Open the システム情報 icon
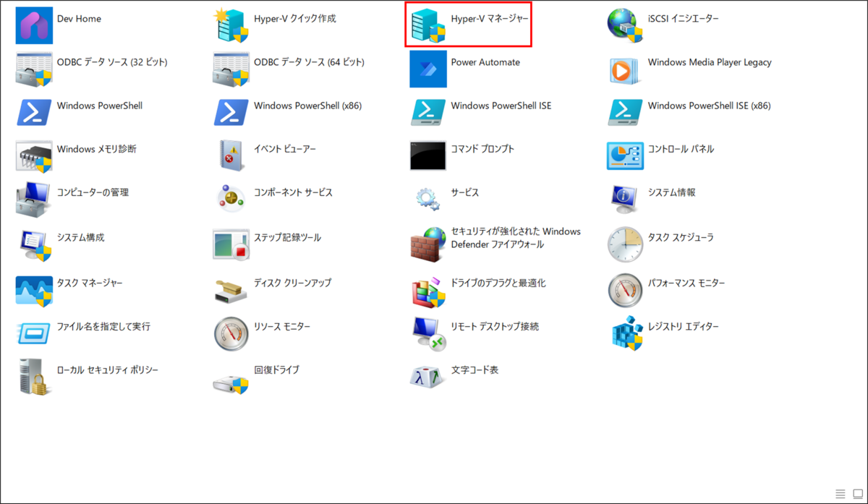 click(625, 200)
